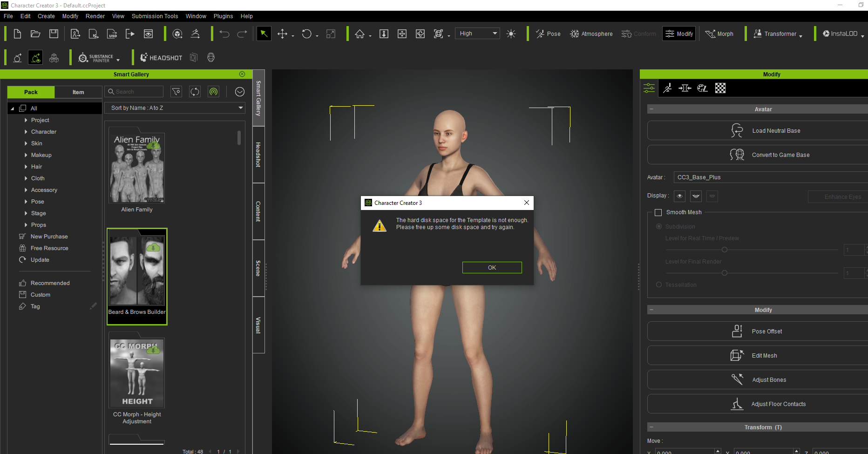Toggle the eye display button

(x=679, y=196)
